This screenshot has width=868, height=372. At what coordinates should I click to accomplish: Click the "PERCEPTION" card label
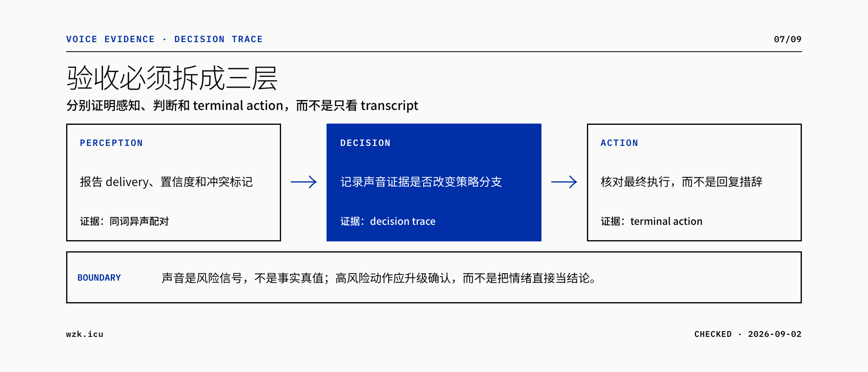click(111, 143)
